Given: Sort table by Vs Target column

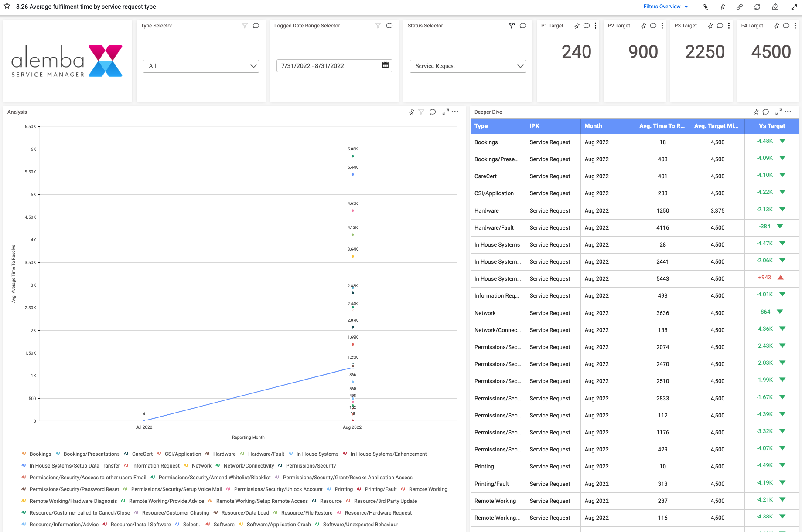Looking at the screenshot, I should pyautogui.click(x=771, y=126).
